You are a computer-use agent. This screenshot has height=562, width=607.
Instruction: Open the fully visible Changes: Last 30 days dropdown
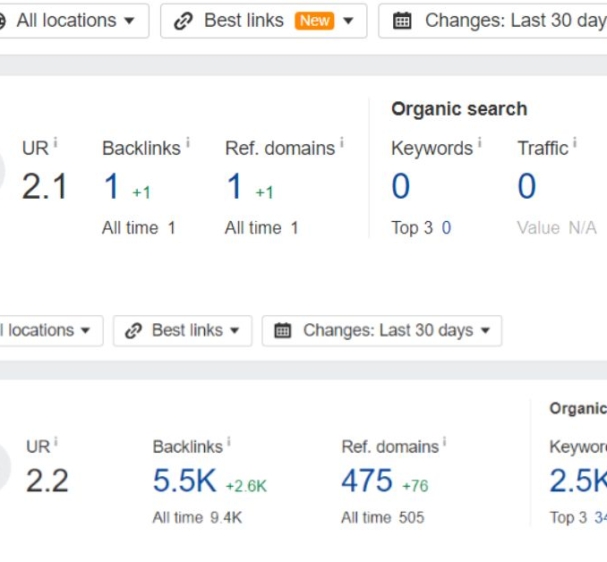(381, 331)
